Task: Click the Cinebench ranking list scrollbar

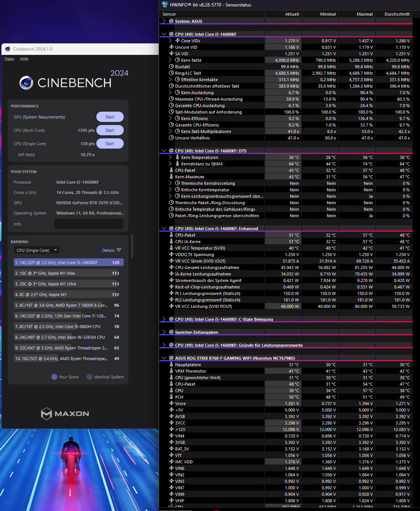Action: (132, 247)
